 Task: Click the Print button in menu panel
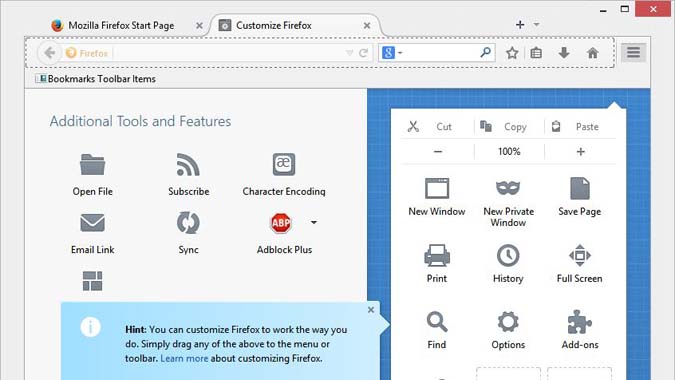437,263
